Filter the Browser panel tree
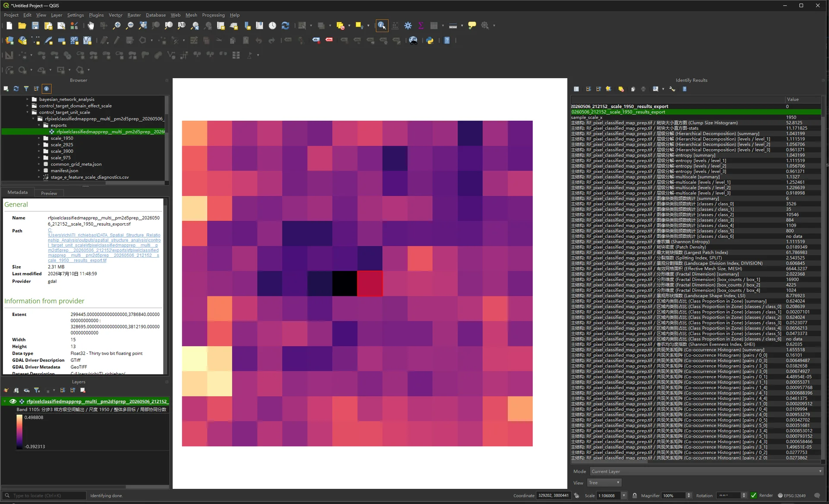The width and height of the screenshot is (829, 504). click(26, 89)
